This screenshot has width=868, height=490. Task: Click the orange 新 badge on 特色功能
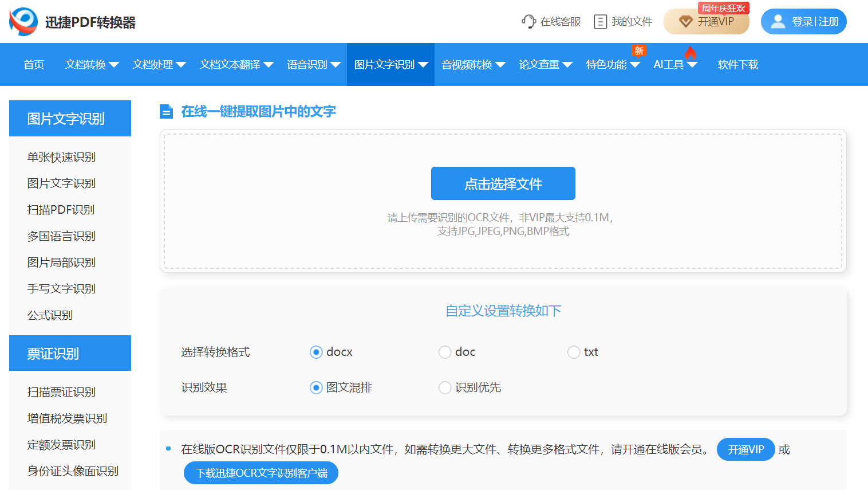tap(639, 51)
